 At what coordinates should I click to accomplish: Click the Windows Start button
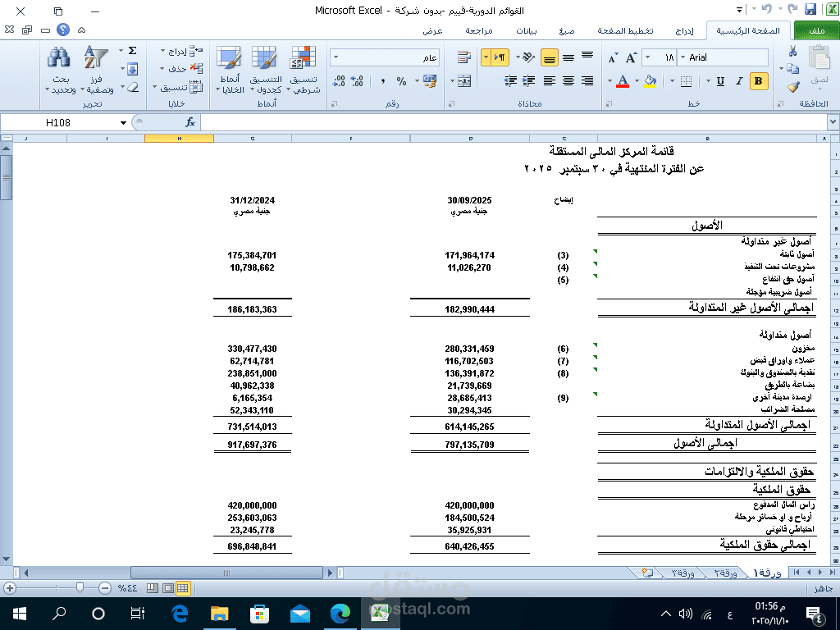point(20,614)
